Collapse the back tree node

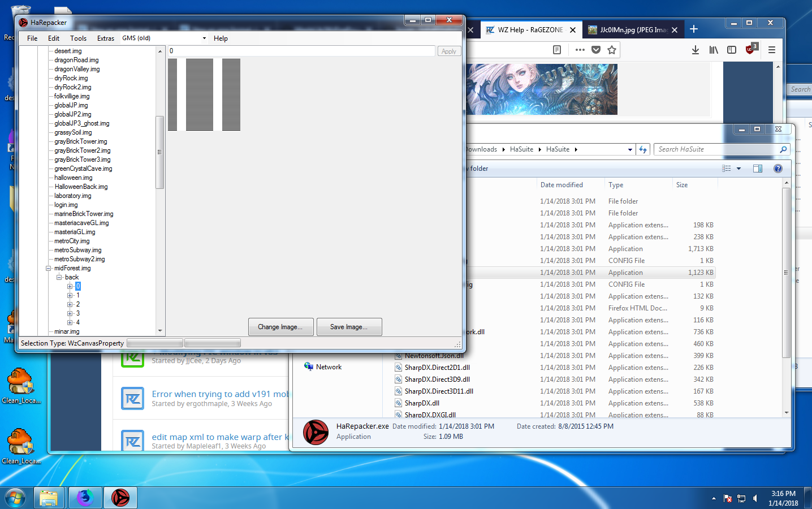click(59, 277)
